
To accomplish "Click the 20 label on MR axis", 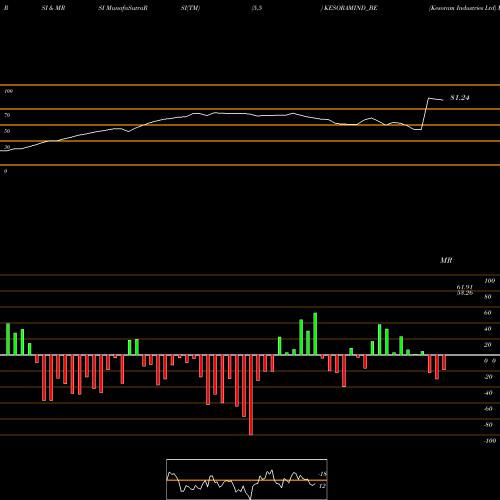I will point(488,345).
